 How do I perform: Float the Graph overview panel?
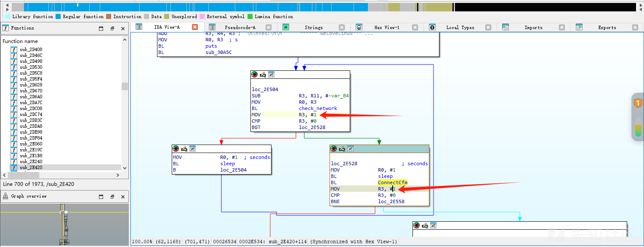click(x=112, y=197)
